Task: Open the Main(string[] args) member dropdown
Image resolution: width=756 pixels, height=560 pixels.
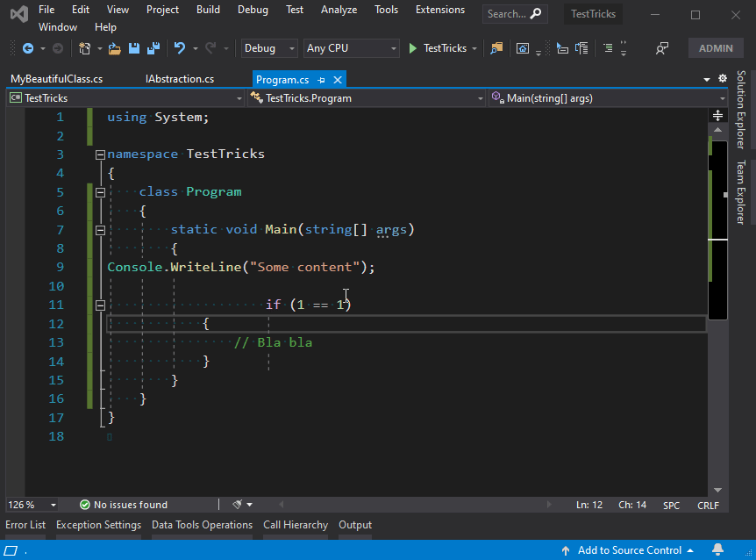Action: [608, 98]
